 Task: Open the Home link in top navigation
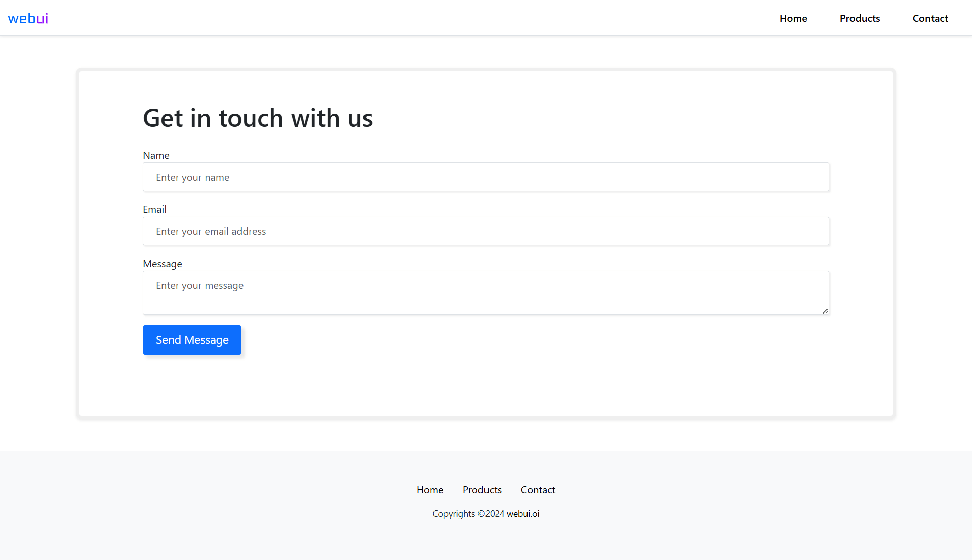tap(793, 18)
